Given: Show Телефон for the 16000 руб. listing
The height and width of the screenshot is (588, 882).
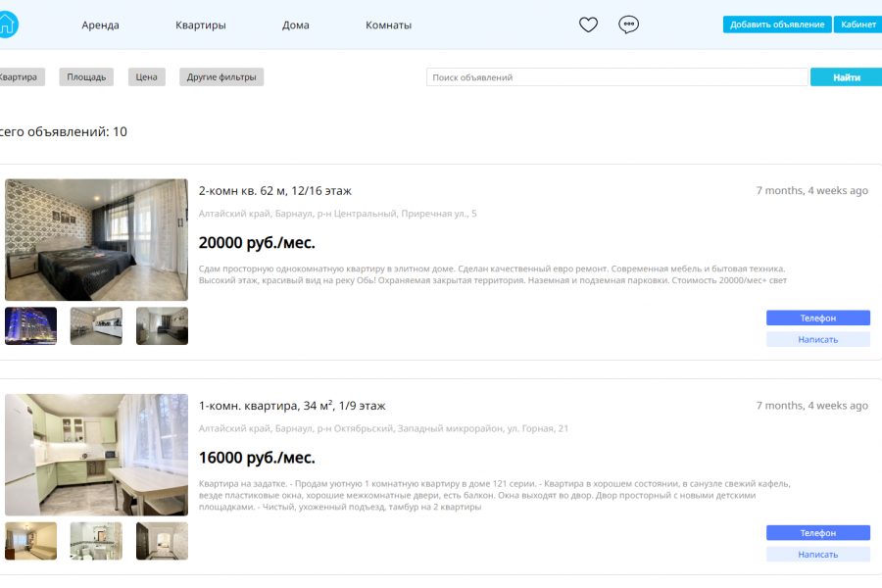Looking at the screenshot, I should click(x=818, y=533).
